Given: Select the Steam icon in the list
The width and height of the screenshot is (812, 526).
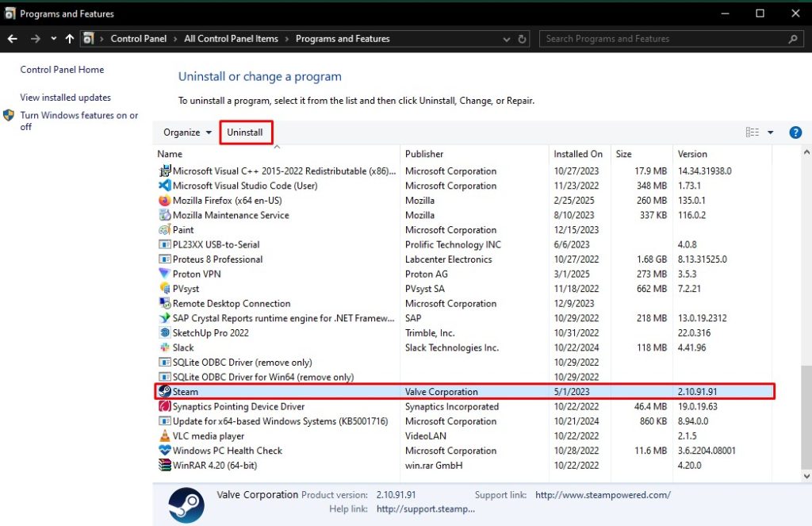Looking at the screenshot, I should pos(165,391).
